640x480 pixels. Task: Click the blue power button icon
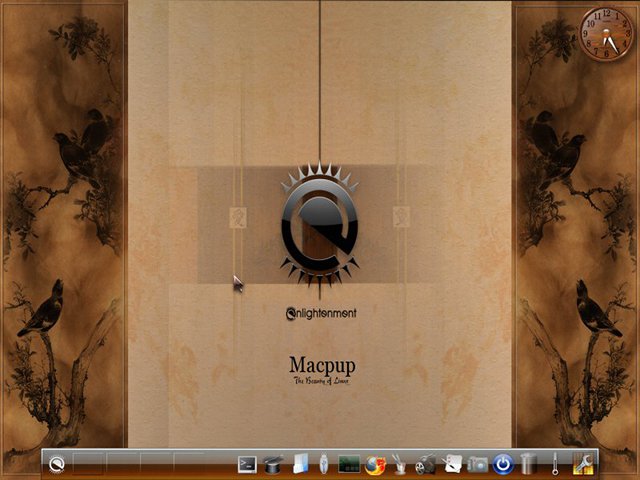(503, 464)
